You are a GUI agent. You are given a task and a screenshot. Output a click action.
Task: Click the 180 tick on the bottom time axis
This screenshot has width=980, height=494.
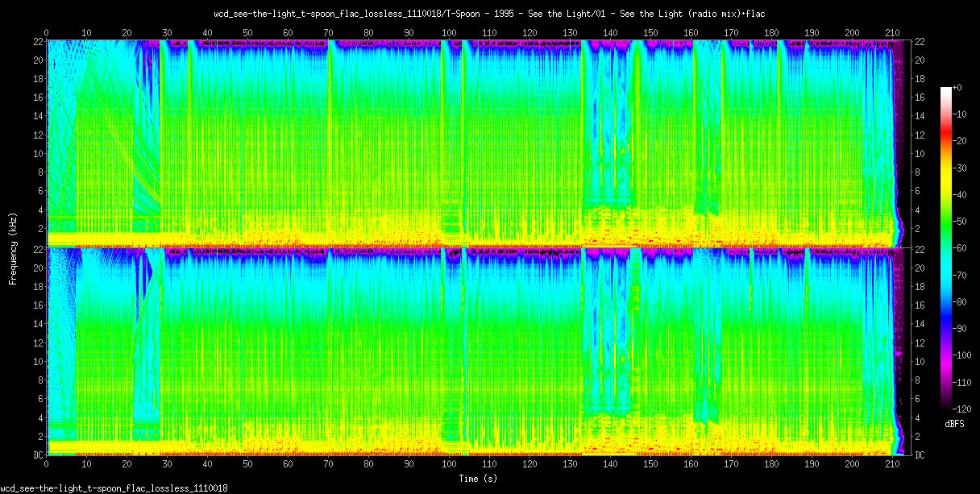771,465
